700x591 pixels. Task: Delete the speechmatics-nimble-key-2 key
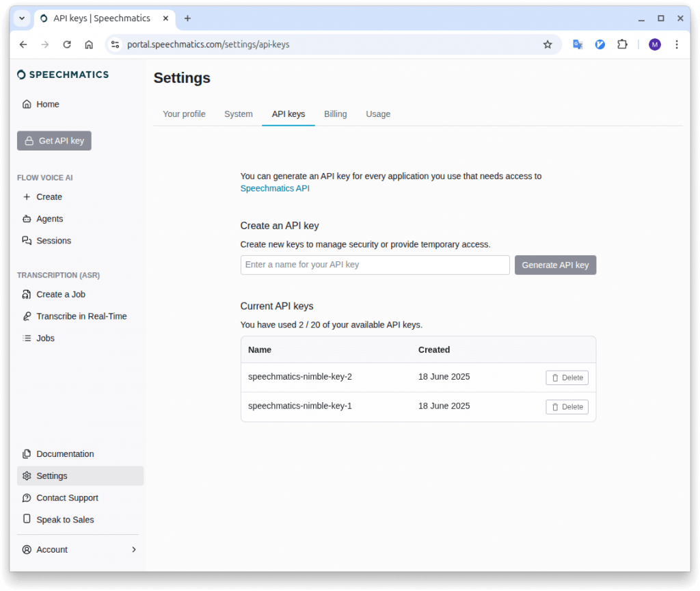[567, 378]
